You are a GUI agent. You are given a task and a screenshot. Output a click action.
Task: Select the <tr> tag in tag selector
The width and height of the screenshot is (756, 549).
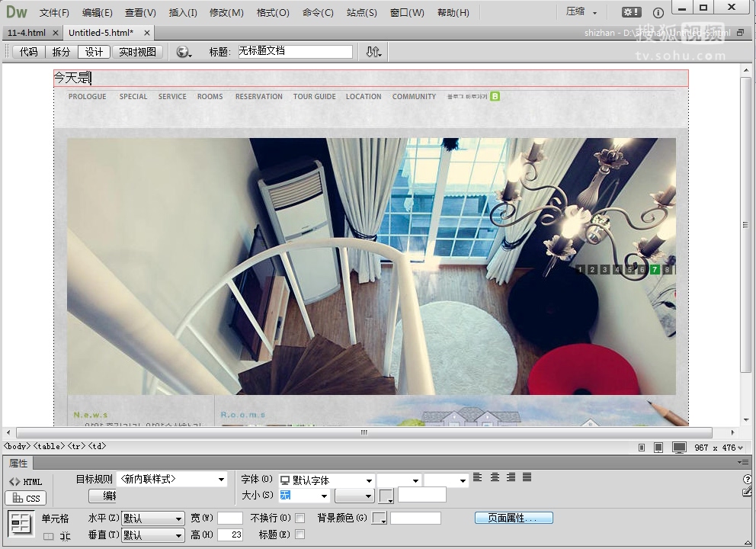click(x=77, y=446)
